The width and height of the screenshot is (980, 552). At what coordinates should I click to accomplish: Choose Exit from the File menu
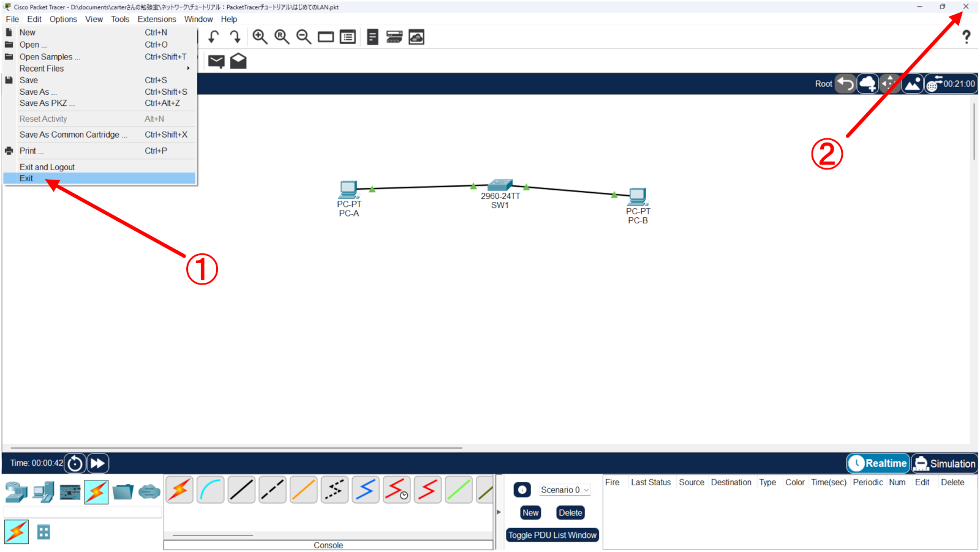[26, 178]
